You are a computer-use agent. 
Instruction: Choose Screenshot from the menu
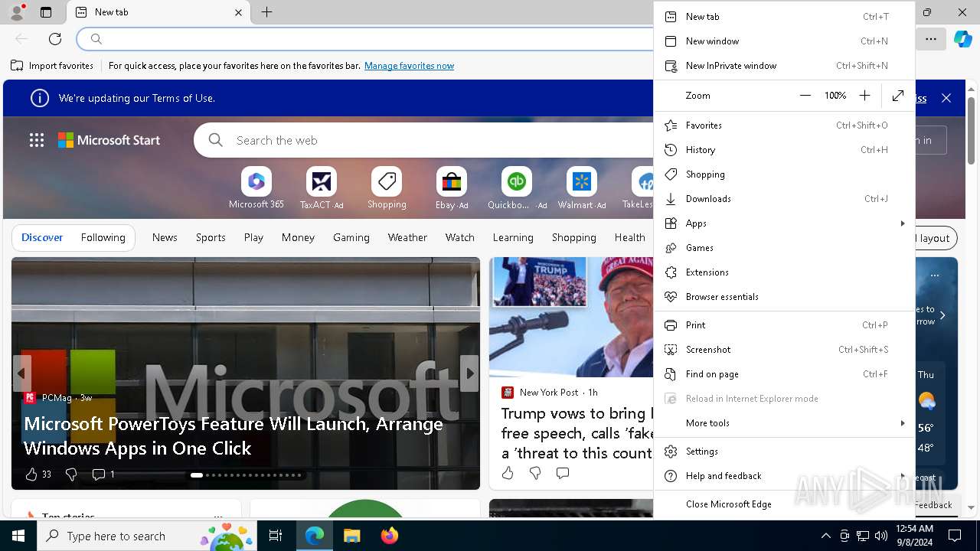(x=784, y=350)
